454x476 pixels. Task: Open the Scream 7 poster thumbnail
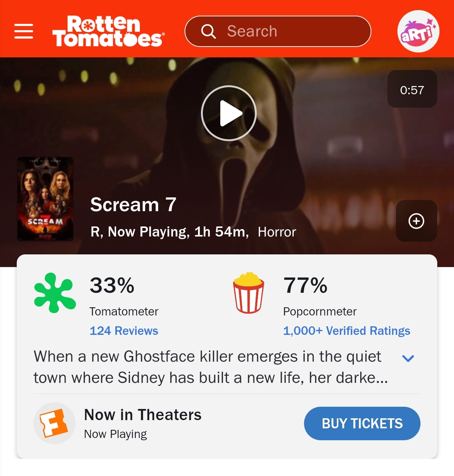tap(45, 199)
